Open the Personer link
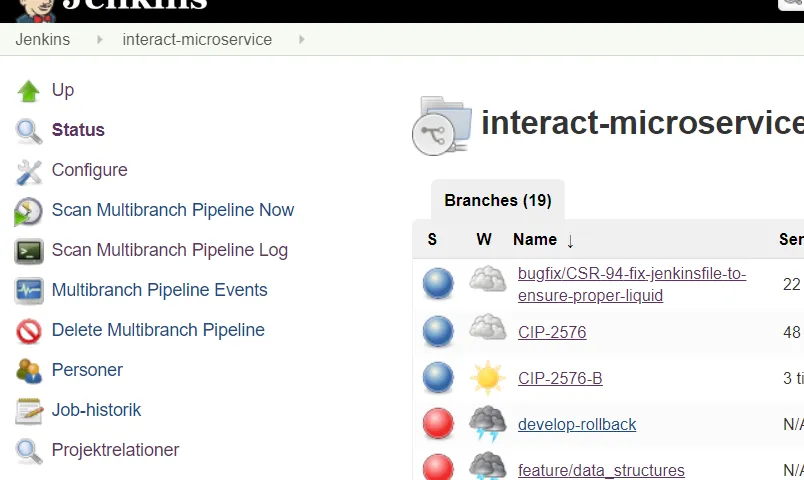 [x=87, y=370]
